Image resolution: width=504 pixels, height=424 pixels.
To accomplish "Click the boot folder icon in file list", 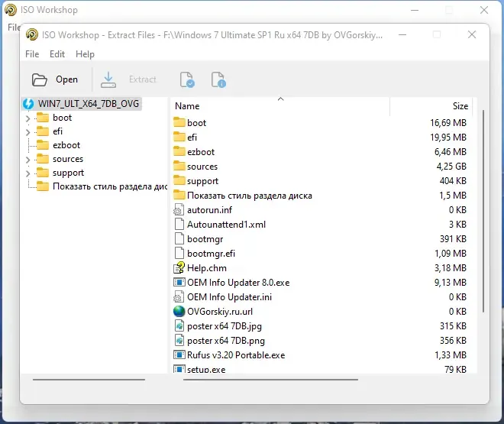I will (x=179, y=122).
